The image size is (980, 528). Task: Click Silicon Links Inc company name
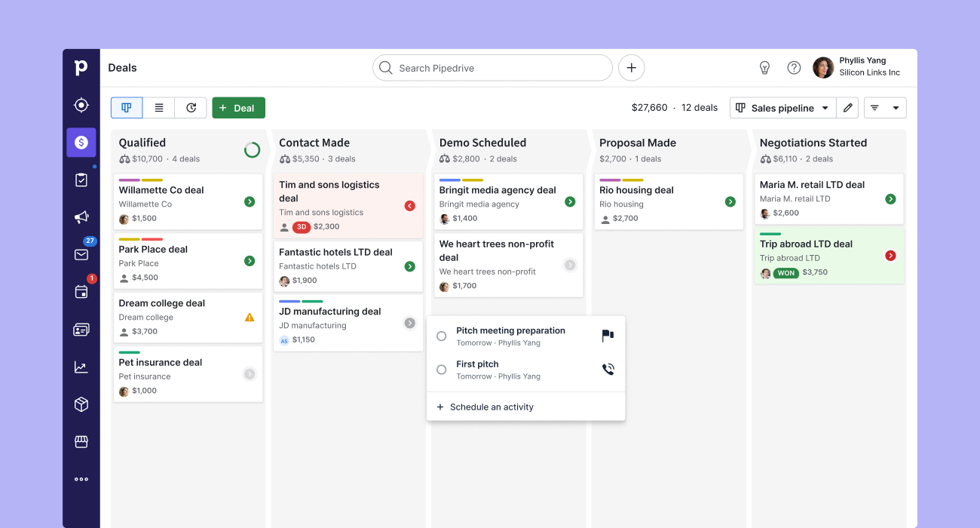coord(870,73)
